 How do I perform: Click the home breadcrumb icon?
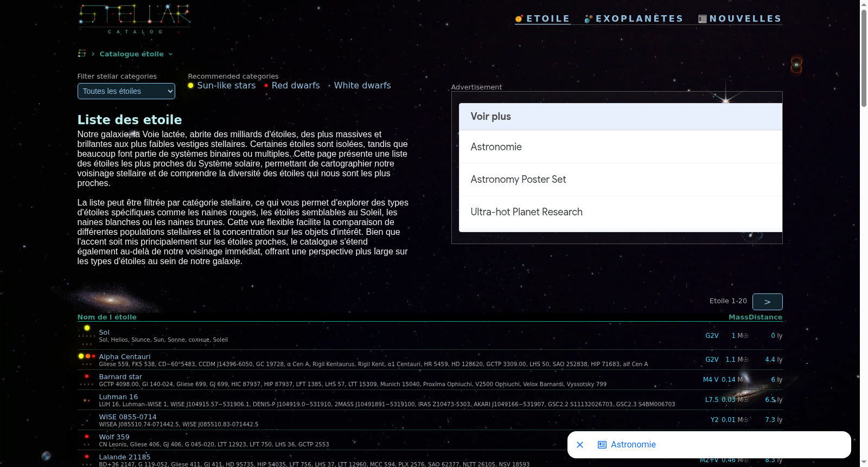pyautogui.click(x=82, y=54)
